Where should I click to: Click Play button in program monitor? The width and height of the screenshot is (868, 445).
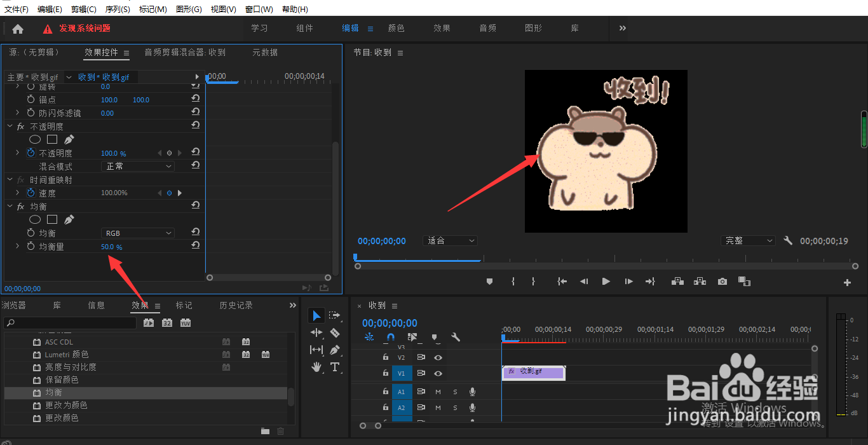(606, 282)
